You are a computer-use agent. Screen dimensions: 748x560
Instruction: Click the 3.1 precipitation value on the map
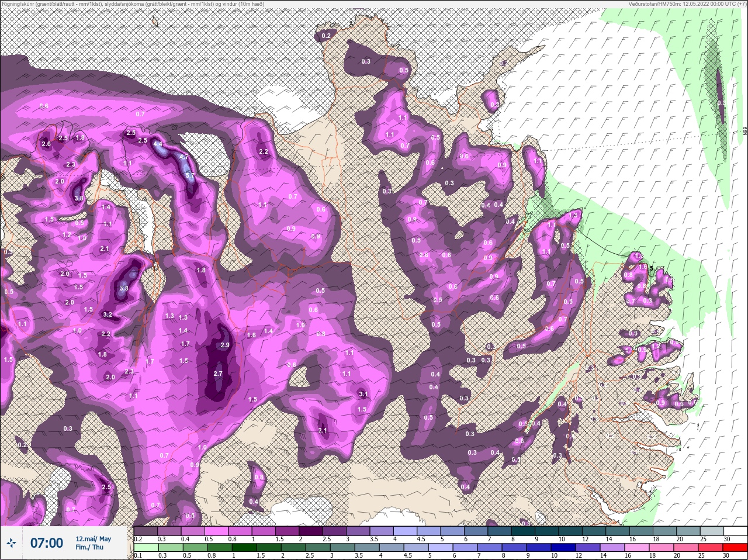(x=362, y=395)
